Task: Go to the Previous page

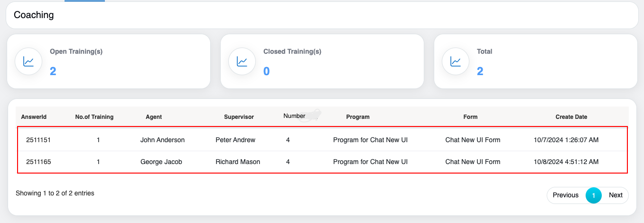Action: click(x=566, y=195)
